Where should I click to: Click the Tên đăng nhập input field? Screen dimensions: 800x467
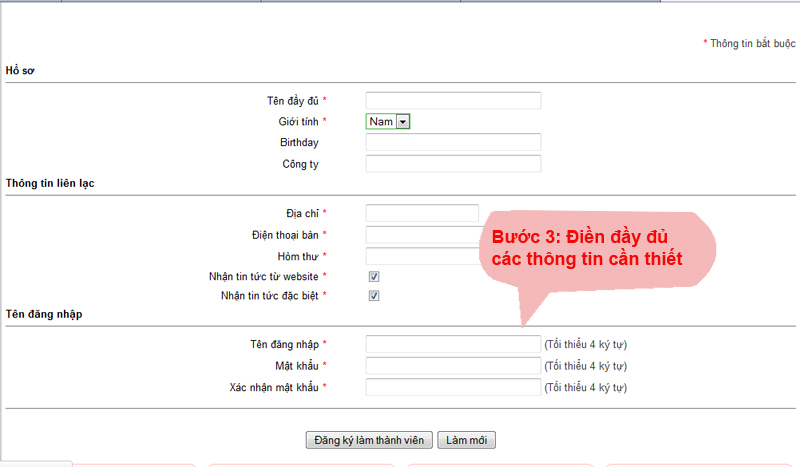tap(453, 344)
